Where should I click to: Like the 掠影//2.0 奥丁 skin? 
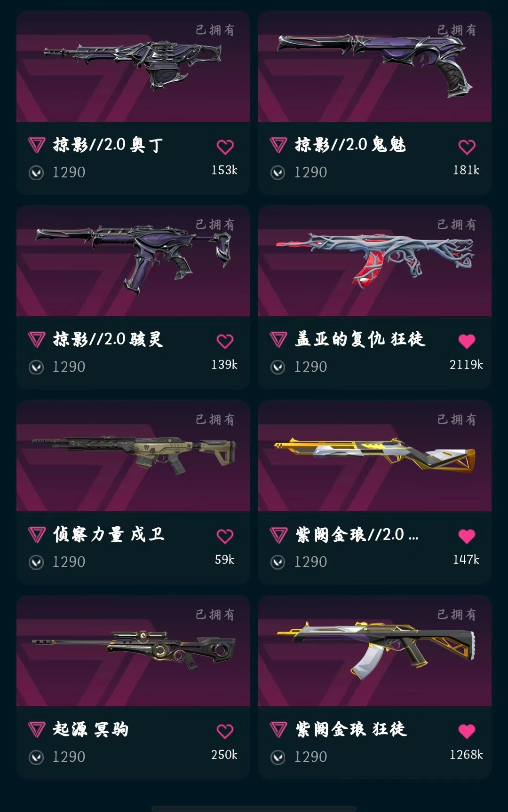(x=225, y=147)
